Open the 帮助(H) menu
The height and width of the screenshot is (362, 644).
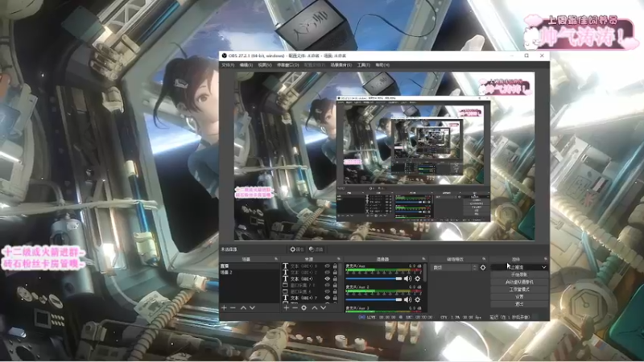(382, 65)
